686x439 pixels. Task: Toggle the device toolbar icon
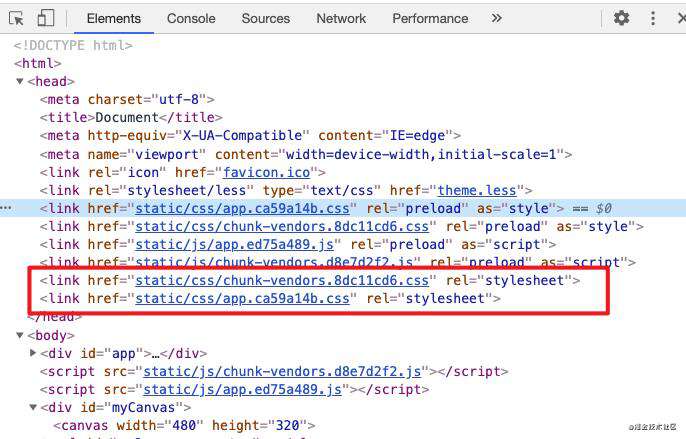[46, 18]
